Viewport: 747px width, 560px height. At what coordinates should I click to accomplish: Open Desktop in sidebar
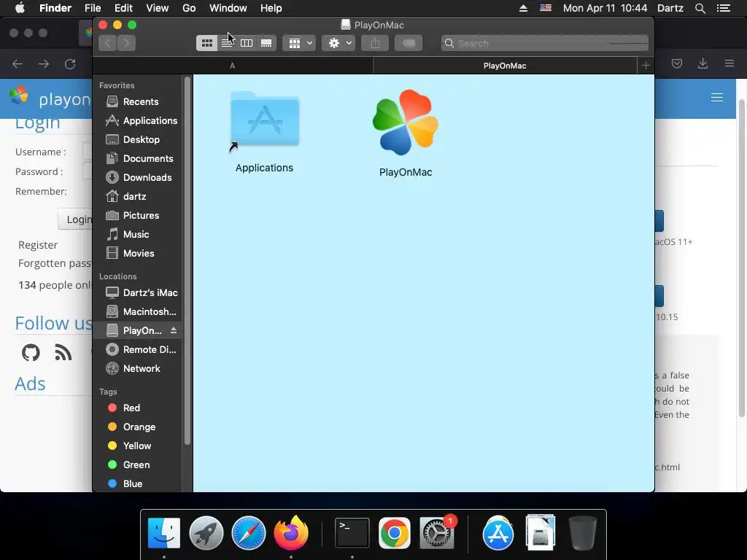(138, 139)
